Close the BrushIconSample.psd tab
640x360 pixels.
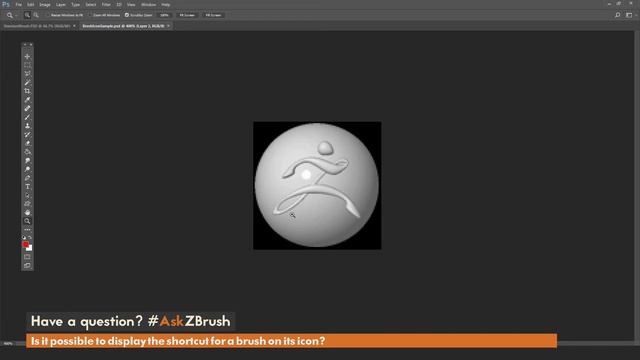point(168,26)
